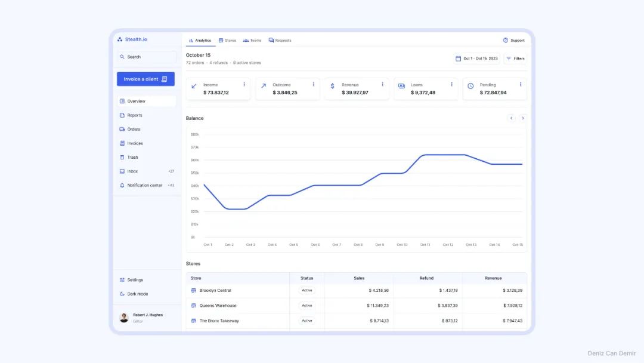644x363 pixels.
Task: Open Revenue card options menu
Action: (x=382, y=85)
